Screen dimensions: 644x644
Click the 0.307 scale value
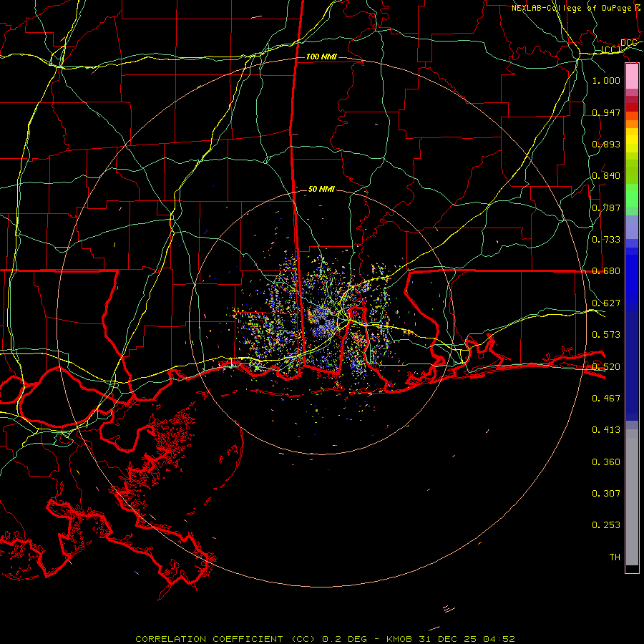pos(606,494)
